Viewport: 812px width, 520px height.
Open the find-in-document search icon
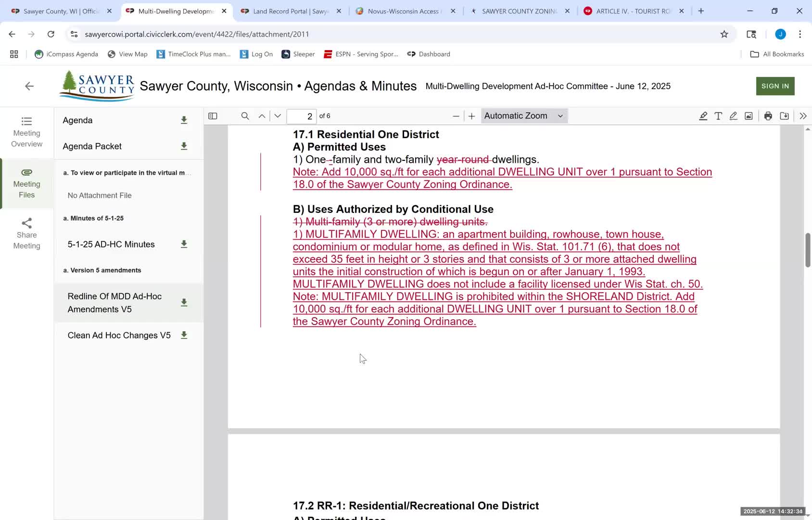245,116
